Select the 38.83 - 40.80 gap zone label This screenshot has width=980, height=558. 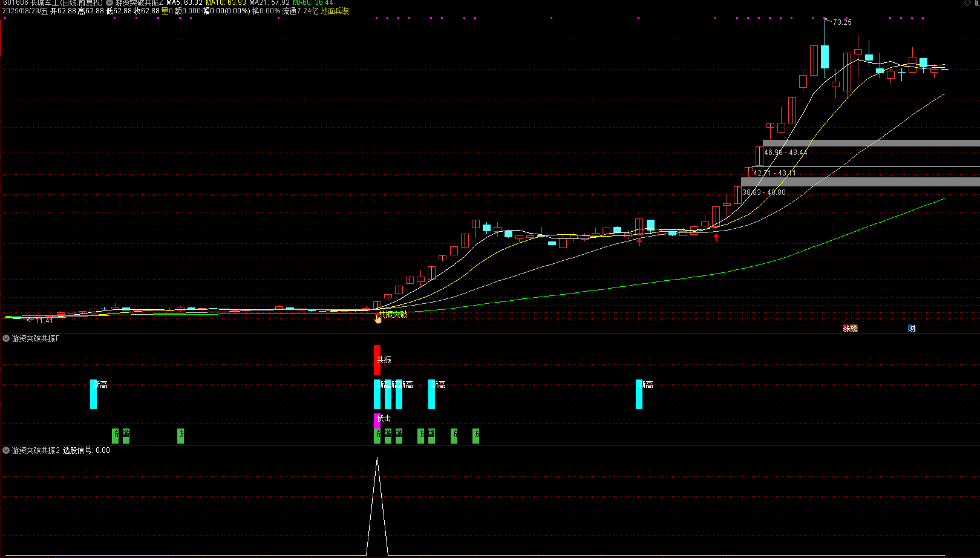(764, 192)
